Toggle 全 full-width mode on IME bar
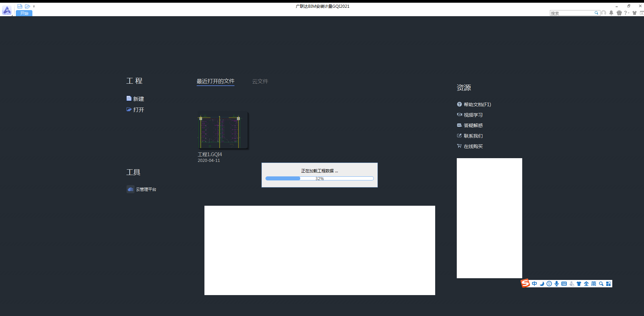The width and height of the screenshot is (644, 316). click(586, 284)
